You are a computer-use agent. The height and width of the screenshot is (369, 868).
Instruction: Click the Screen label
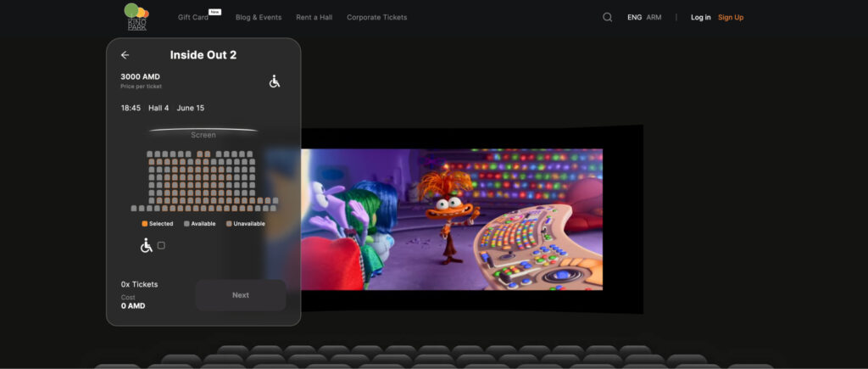pyautogui.click(x=203, y=135)
